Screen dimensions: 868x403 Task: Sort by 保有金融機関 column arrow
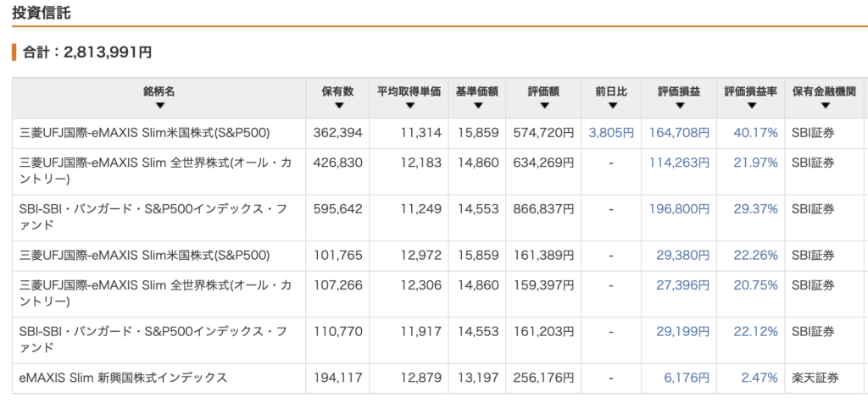tap(826, 106)
